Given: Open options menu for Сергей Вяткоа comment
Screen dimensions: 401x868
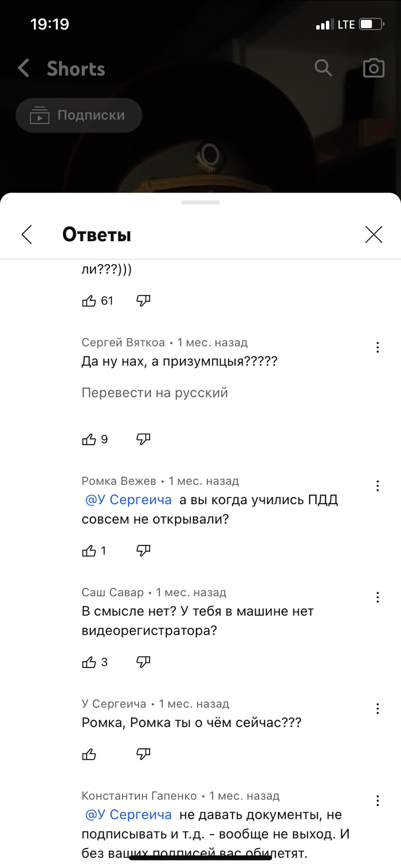Looking at the screenshot, I should 378,347.
